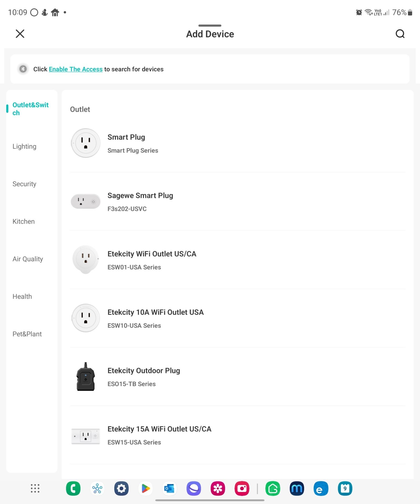
Task: Click Enable The Access link
Action: 75,69
